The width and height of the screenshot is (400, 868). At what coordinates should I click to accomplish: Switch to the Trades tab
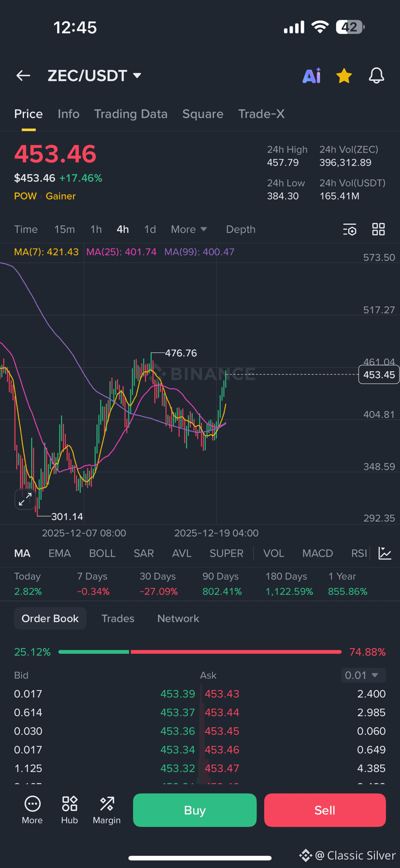pos(118,618)
